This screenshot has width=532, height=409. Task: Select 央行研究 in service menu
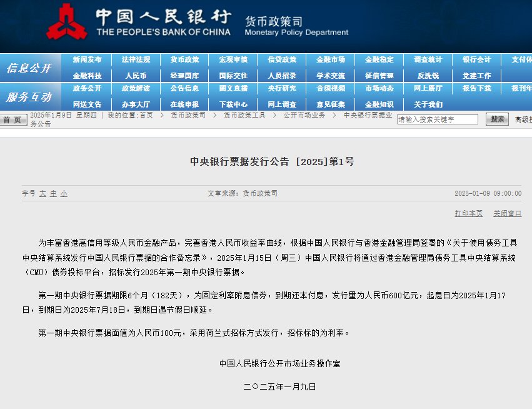(x=282, y=89)
